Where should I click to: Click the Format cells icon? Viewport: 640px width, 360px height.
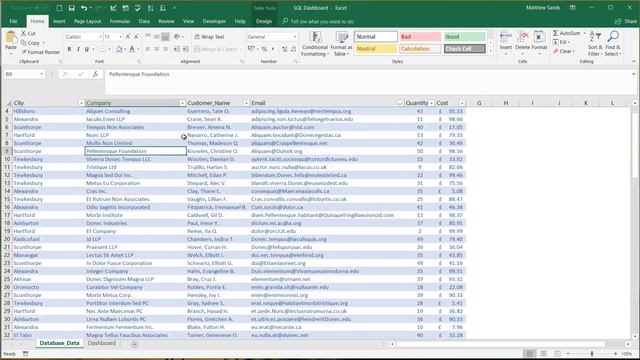[x=539, y=37]
